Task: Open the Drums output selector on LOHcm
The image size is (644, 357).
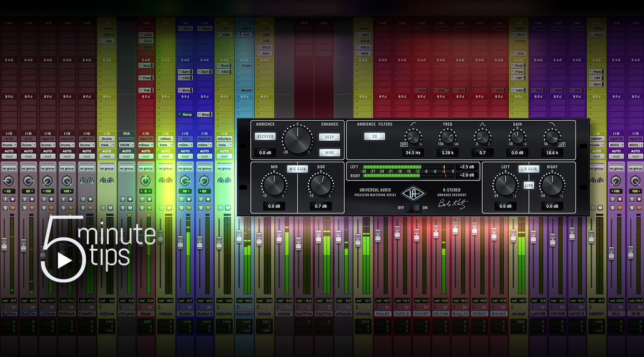Action: [x=47, y=145]
